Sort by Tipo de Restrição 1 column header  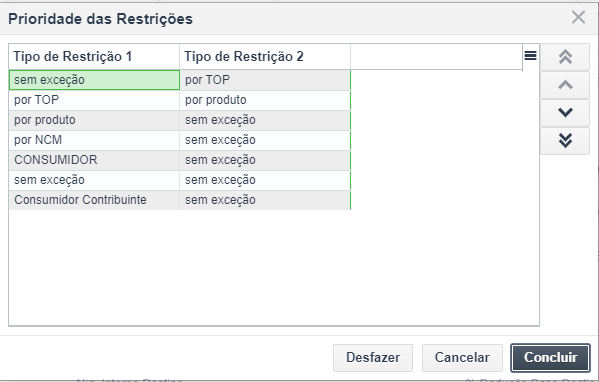pyautogui.click(x=94, y=57)
